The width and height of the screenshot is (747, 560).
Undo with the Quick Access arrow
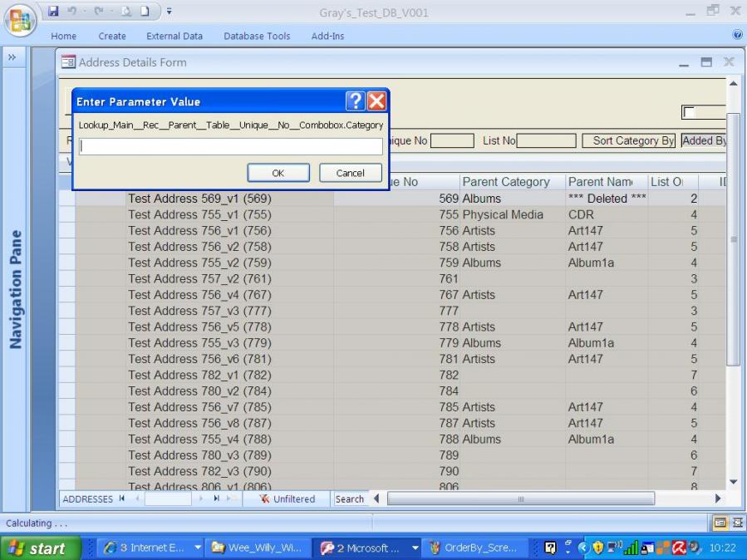[72, 11]
